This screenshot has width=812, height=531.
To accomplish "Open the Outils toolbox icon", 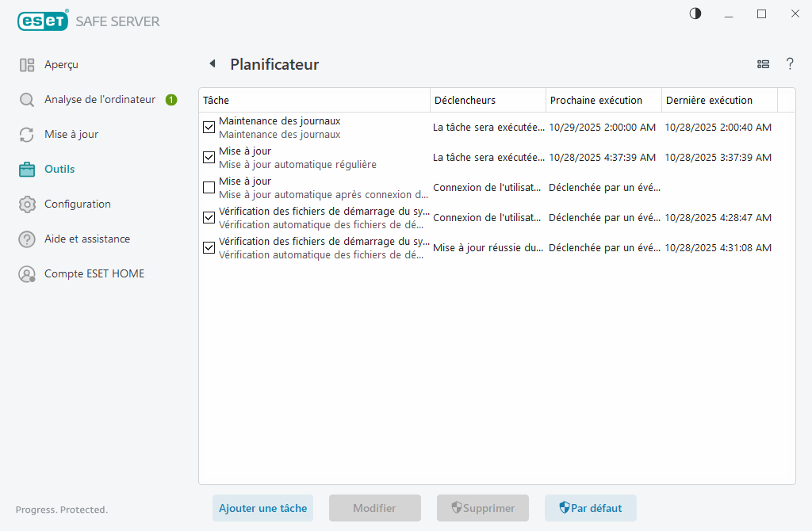I will 28,169.
